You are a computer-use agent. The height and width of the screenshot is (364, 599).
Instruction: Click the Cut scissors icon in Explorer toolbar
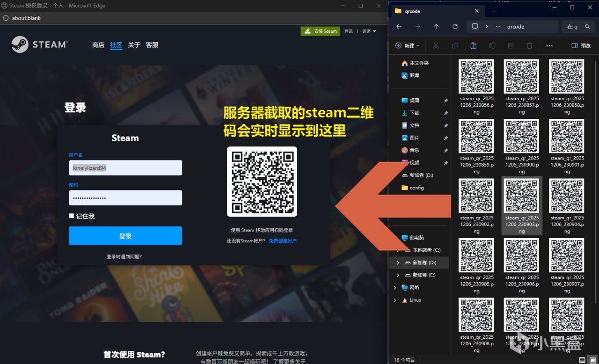point(436,45)
